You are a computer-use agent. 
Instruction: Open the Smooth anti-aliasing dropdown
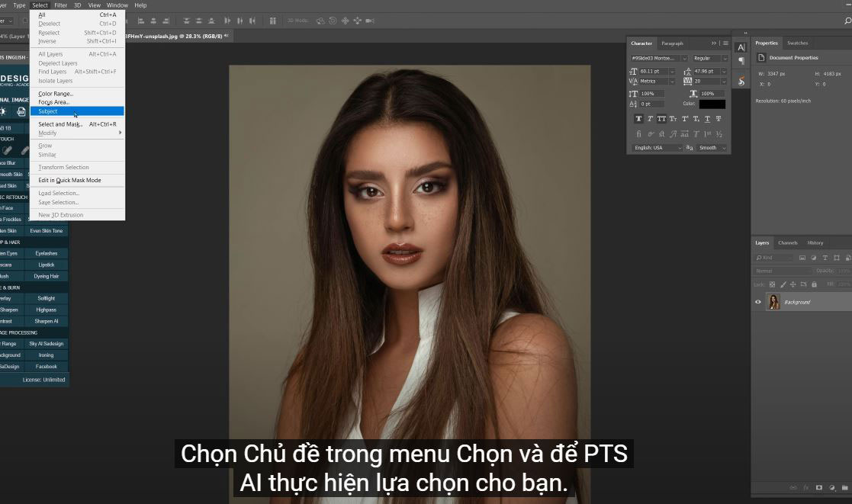(x=712, y=148)
